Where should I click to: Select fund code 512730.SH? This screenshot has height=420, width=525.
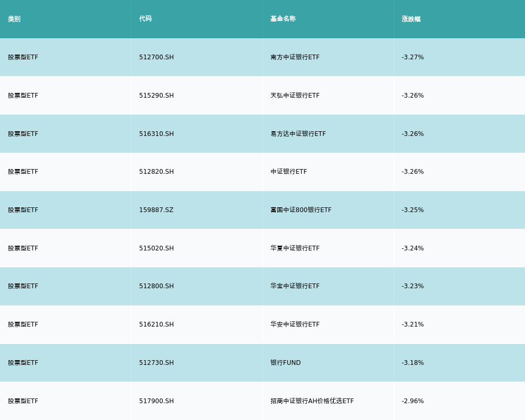[156, 363]
